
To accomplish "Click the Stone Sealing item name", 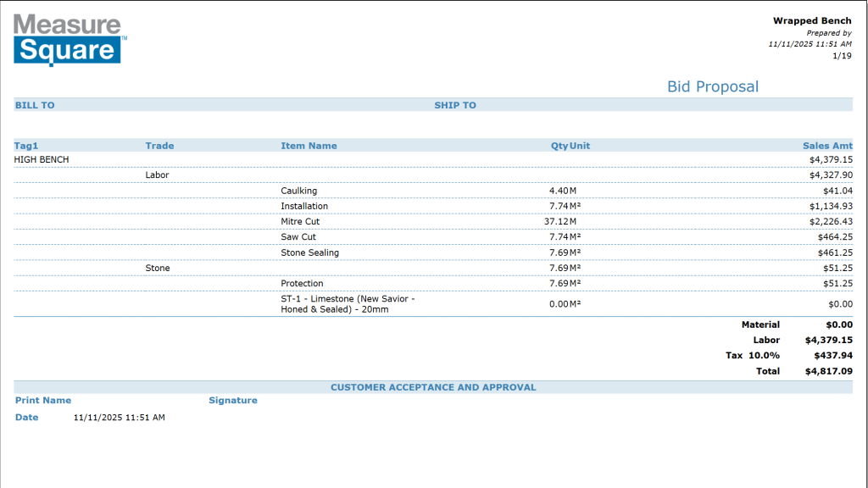I will click(309, 252).
